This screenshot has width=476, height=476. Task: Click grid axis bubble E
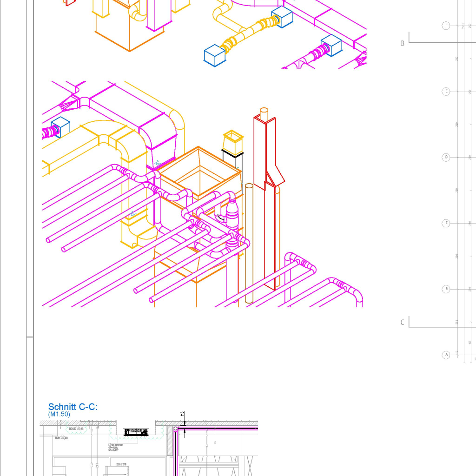[x=446, y=92]
